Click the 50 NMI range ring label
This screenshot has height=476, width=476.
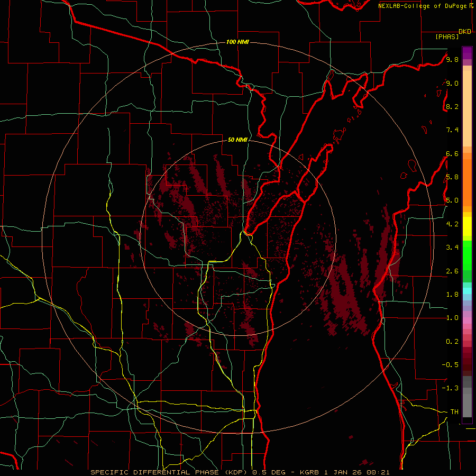tap(237, 140)
